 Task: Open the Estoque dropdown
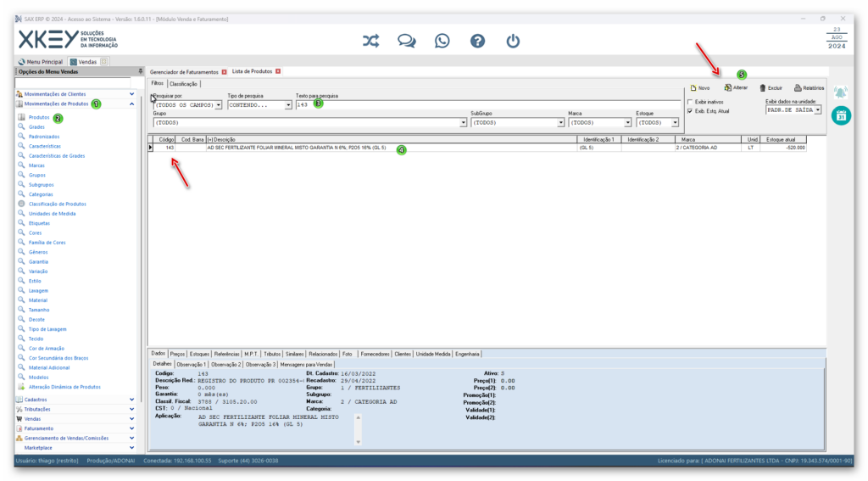click(675, 123)
